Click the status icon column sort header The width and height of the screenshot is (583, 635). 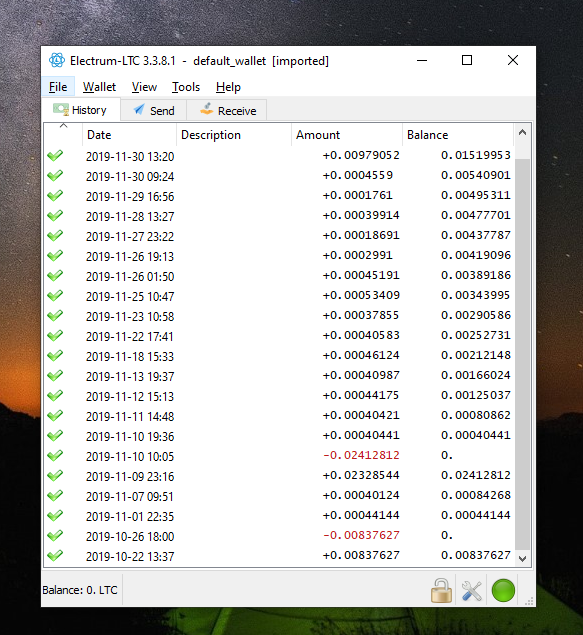coord(63,135)
